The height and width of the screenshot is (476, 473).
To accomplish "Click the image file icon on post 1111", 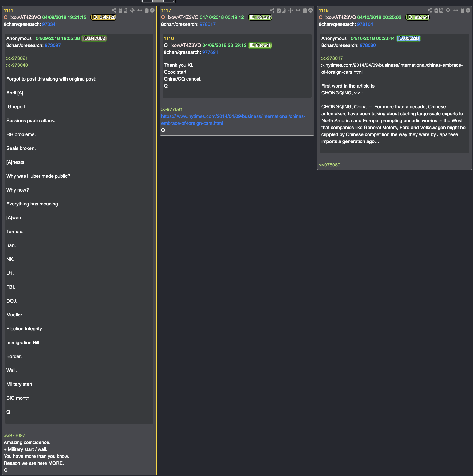I will coord(125,10).
